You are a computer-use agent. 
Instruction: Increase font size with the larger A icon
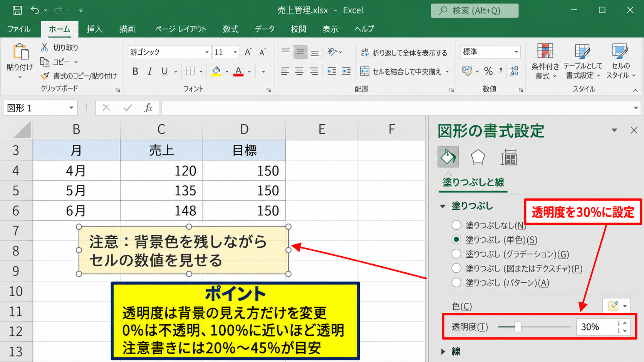point(248,52)
